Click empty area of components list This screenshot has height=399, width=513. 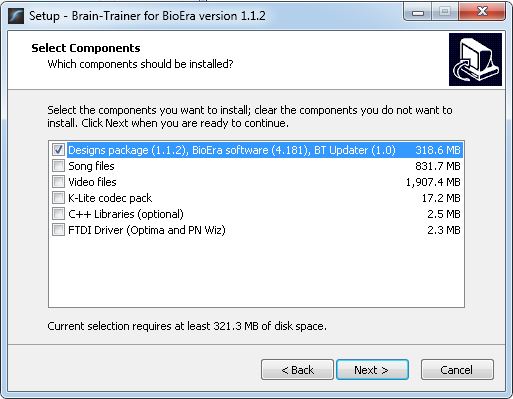256,272
